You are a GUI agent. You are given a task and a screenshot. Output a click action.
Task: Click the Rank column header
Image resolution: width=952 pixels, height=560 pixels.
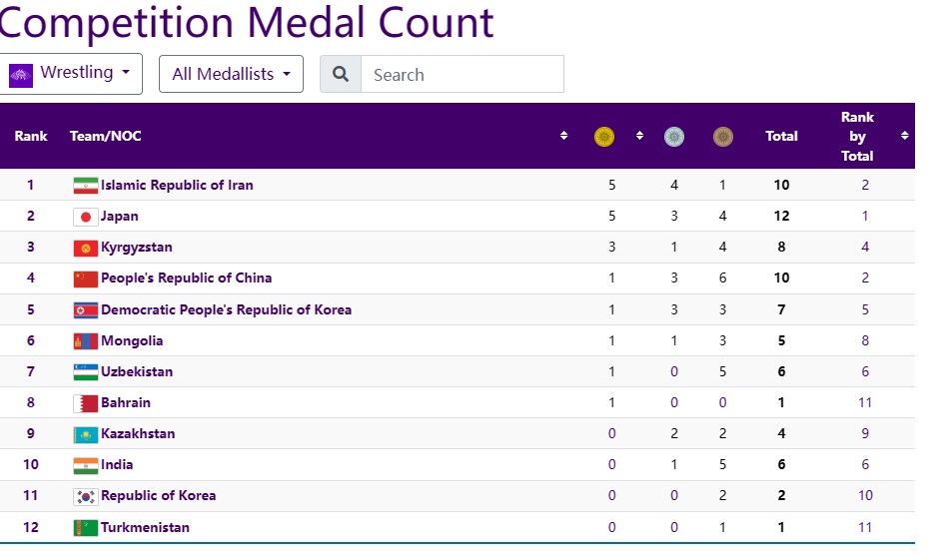click(31, 136)
